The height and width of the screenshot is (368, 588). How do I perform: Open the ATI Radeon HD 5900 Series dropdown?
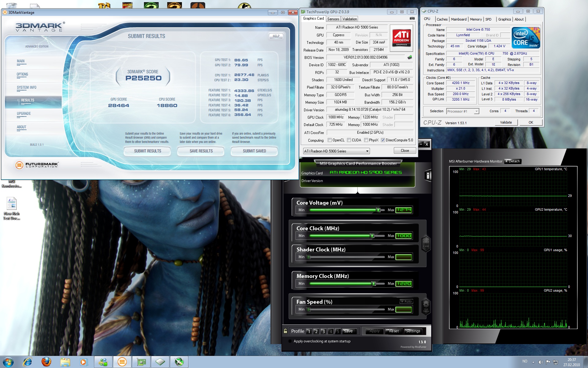(336, 151)
